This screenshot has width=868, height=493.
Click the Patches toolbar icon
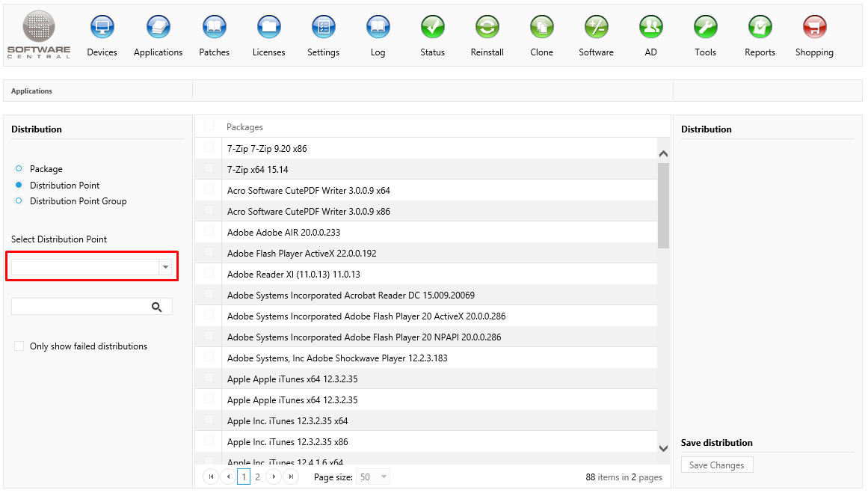214,28
